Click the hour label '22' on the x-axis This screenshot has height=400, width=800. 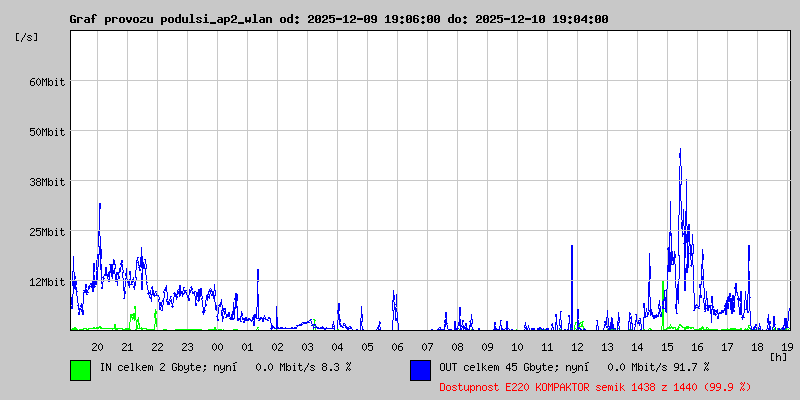point(158,347)
